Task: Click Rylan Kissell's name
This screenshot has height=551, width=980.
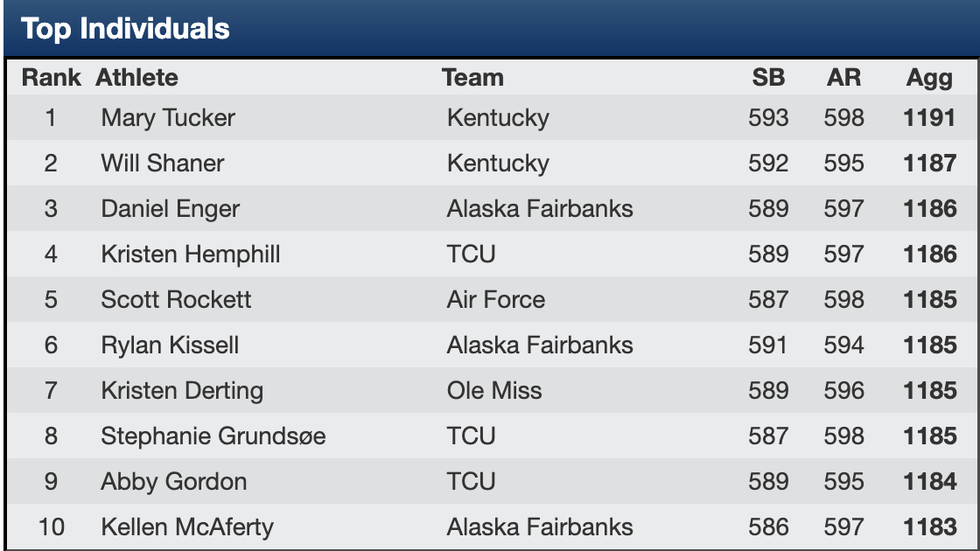Action: coord(170,345)
